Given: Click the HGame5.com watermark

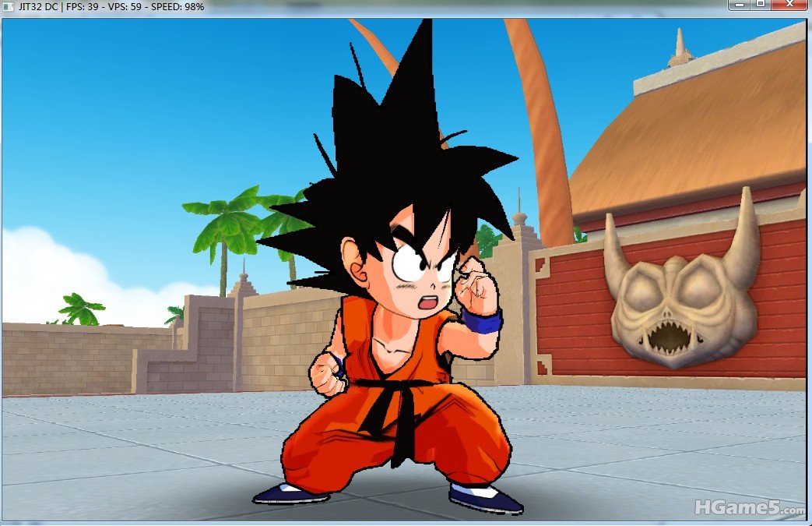Looking at the screenshot, I should tap(750, 508).
